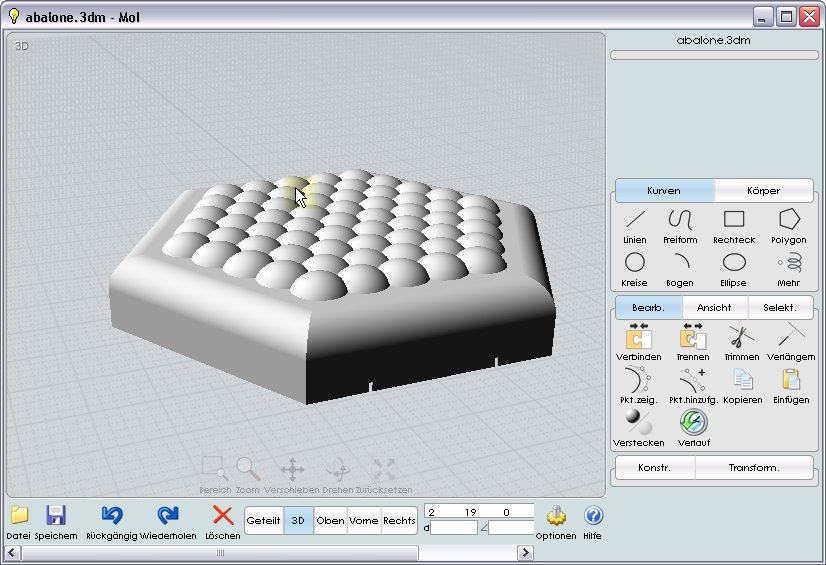Click the Kopieren copy icon

pyautogui.click(x=743, y=386)
